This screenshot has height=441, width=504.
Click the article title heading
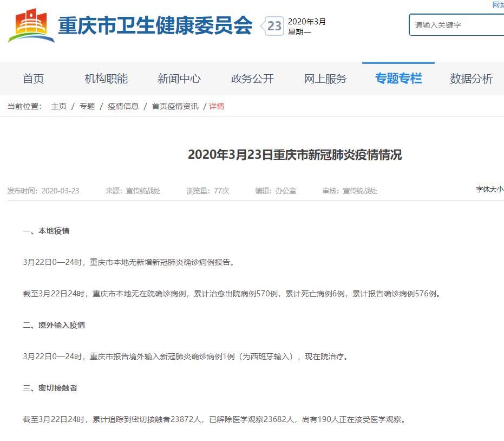click(x=295, y=155)
